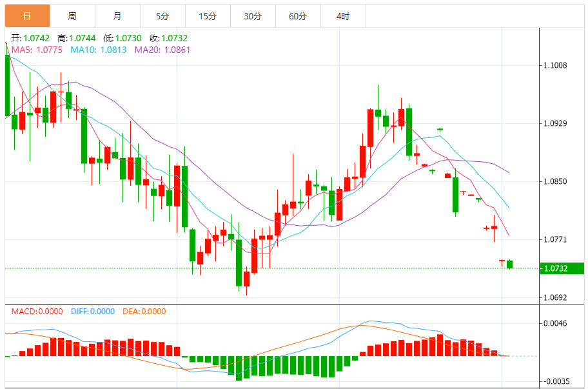
Task: Click the DEA value label
Action: tap(144, 312)
